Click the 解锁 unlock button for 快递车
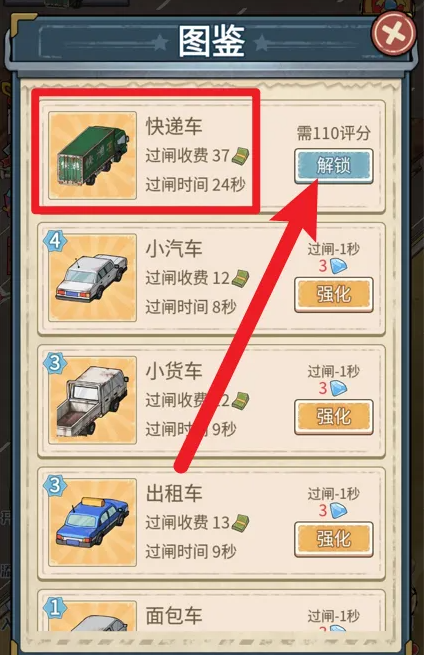Image resolution: width=425 pixels, height=655 pixels. click(333, 166)
